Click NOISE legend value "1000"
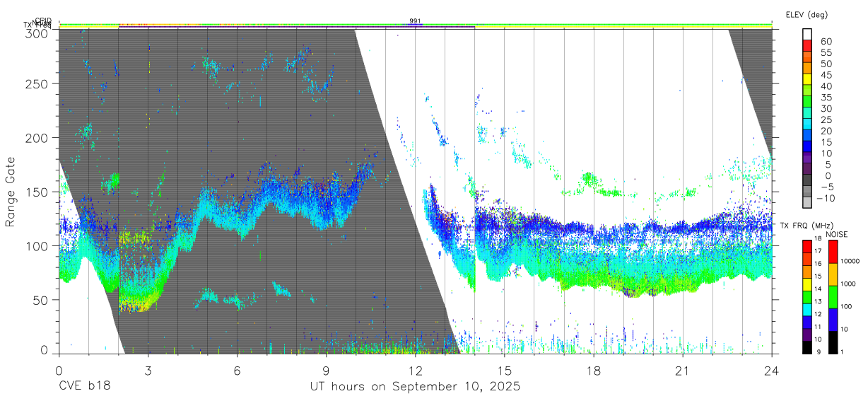868x401 pixels. (848, 284)
